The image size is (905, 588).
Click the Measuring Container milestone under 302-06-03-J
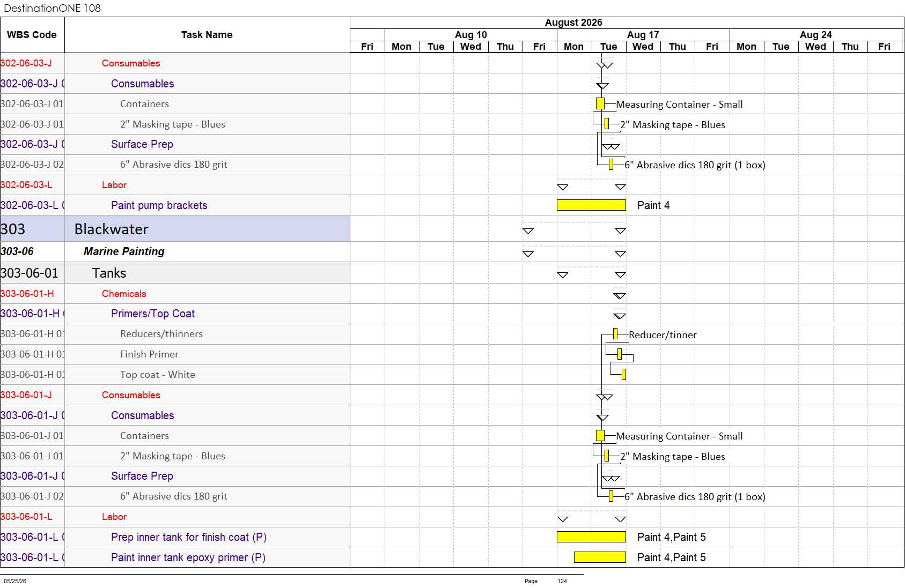600,103
